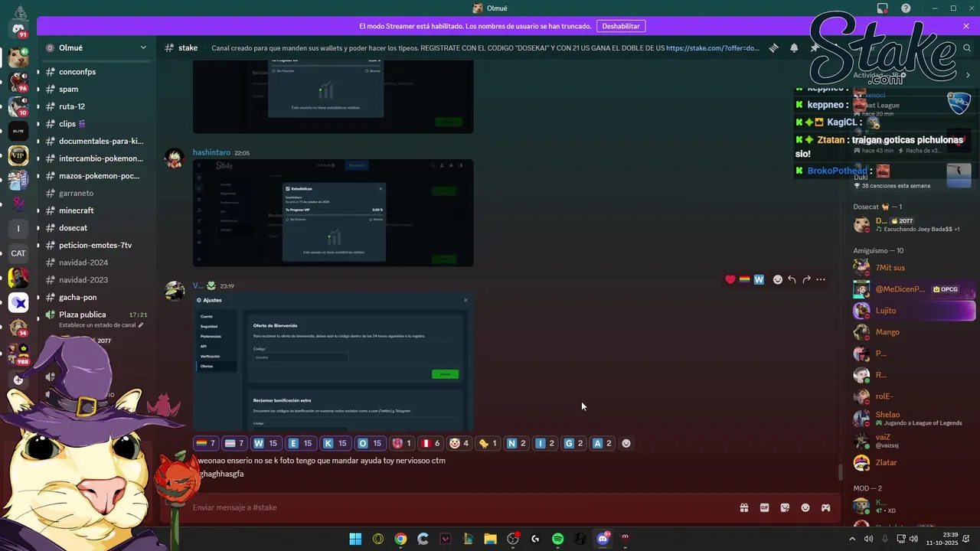Open the gift icon in message bar
980x551 pixels.
pos(743,507)
